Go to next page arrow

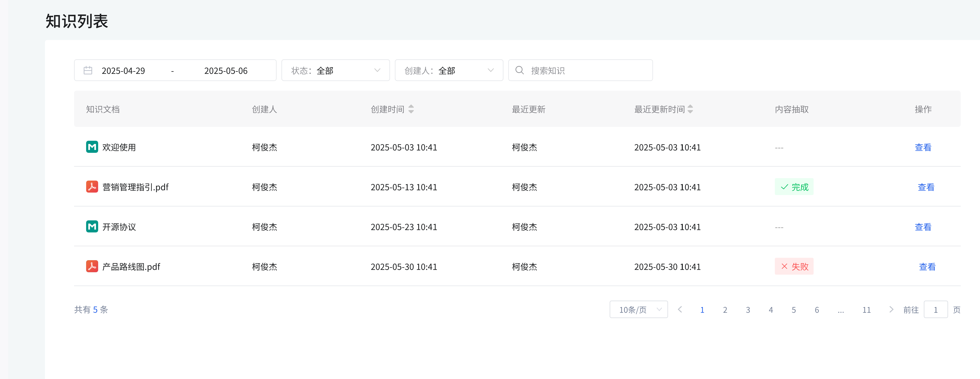(x=891, y=309)
